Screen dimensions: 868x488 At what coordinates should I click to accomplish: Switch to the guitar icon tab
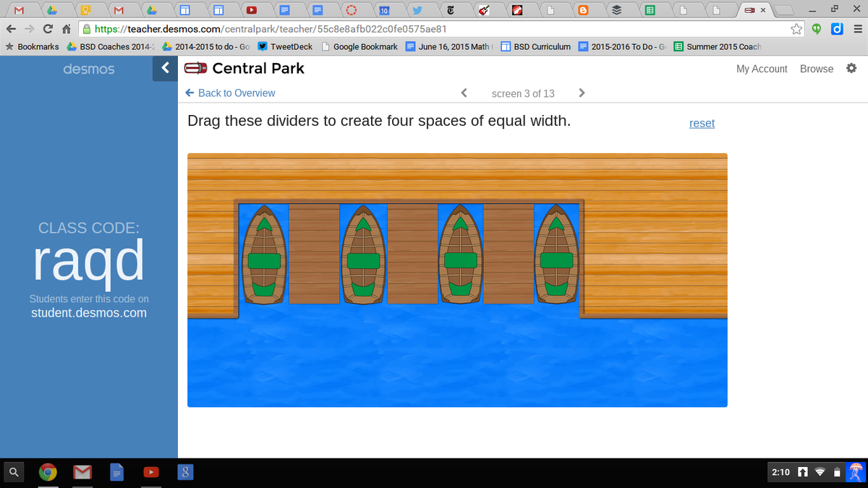pyautogui.click(x=484, y=10)
